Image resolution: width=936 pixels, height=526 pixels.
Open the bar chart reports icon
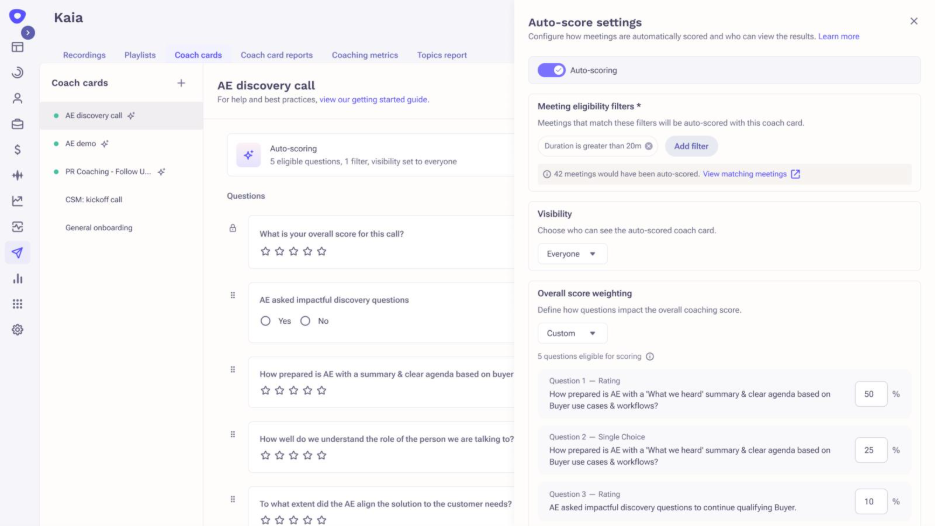pos(17,278)
